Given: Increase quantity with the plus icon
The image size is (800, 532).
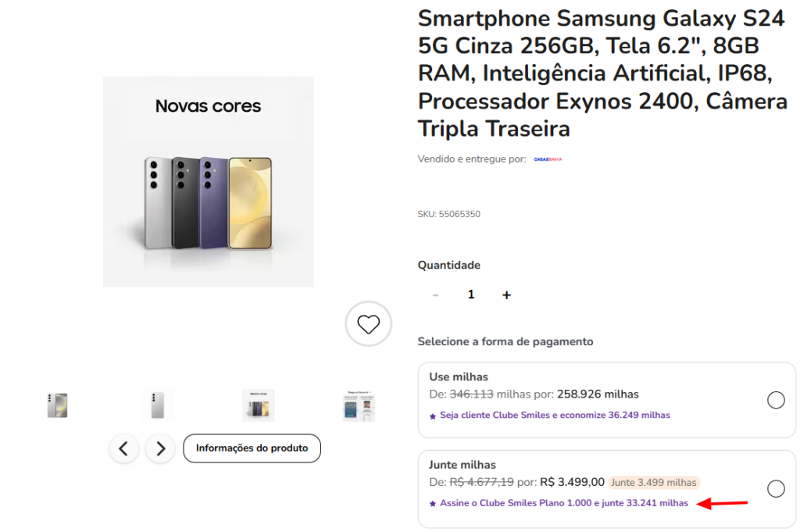Looking at the screenshot, I should [506, 295].
